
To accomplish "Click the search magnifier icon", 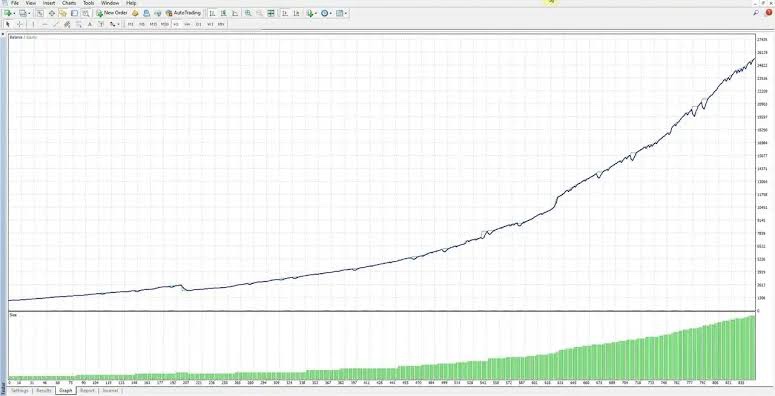I will 756,13.
